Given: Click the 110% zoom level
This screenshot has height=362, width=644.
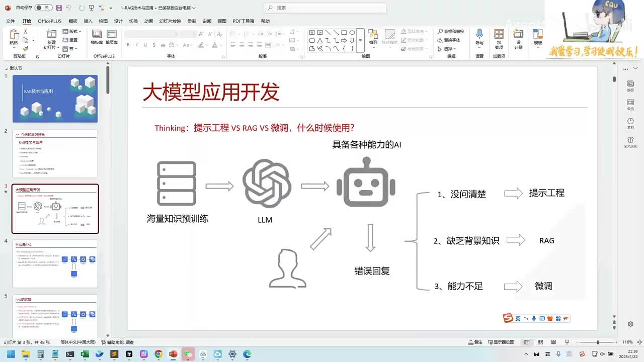Looking at the screenshot, I should [x=627, y=342].
